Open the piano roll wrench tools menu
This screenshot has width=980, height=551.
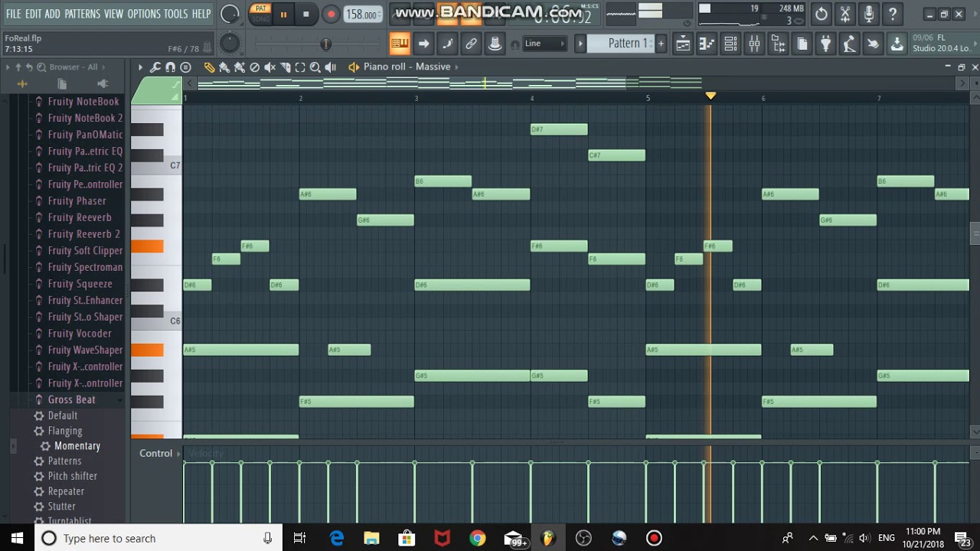click(x=155, y=67)
